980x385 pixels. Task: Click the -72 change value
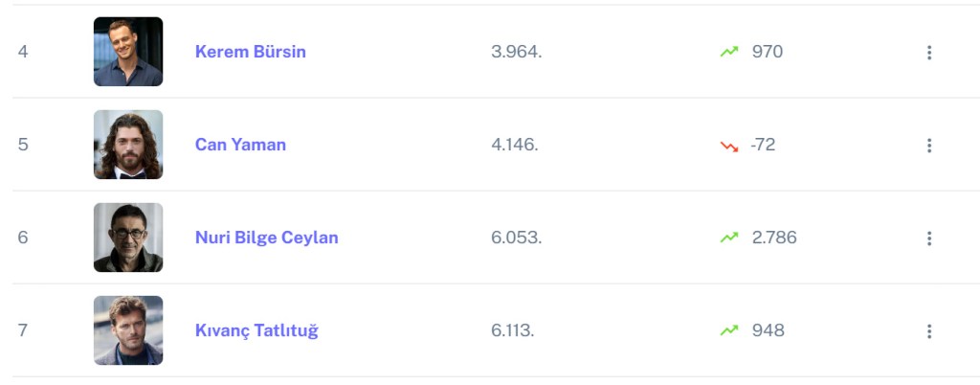tap(764, 145)
